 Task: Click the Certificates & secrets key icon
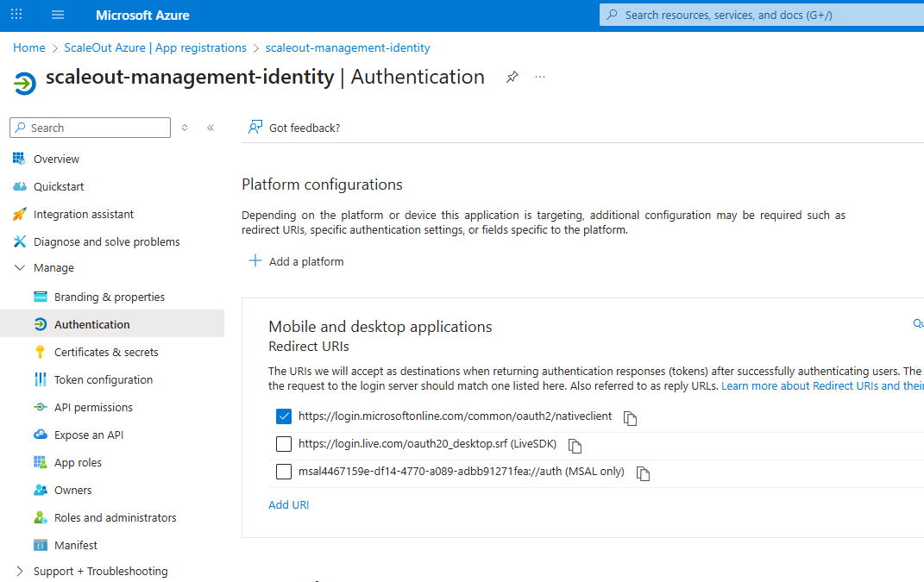[x=40, y=352]
